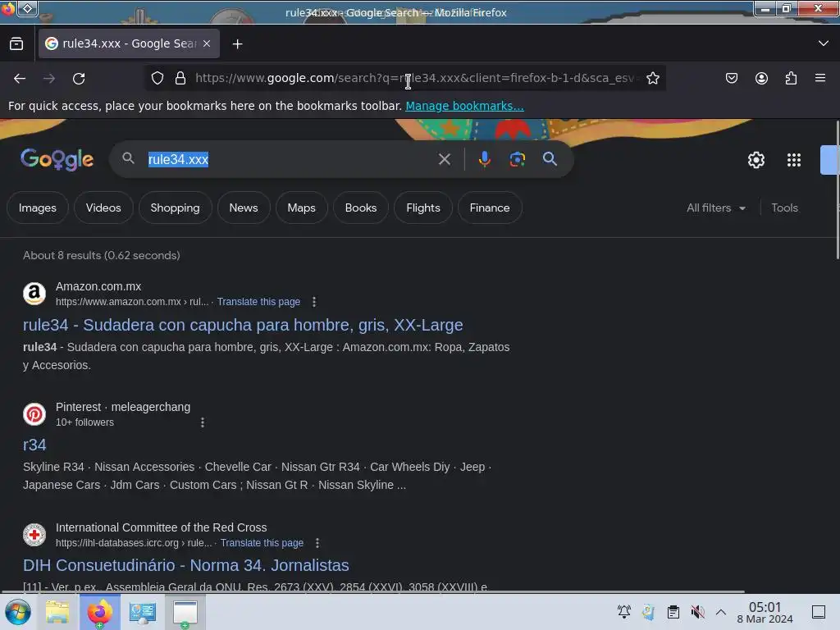Open the tracking protection shield icon

(x=157, y=78)
